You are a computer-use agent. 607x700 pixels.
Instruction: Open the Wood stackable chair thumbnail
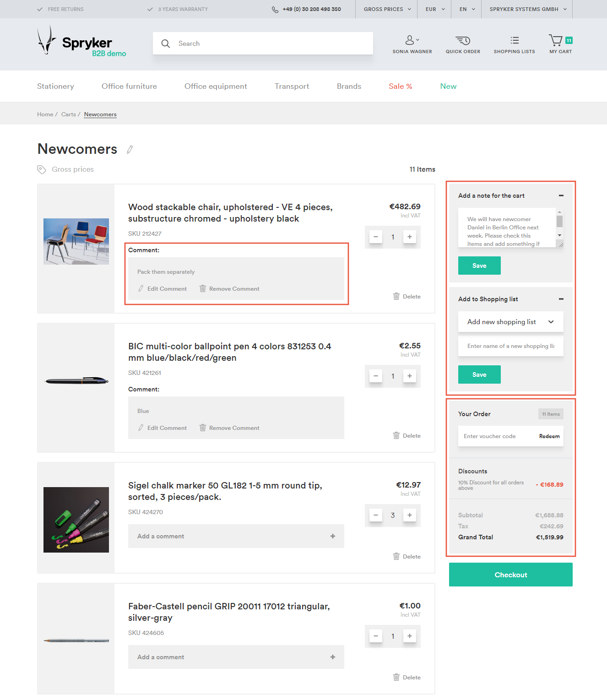coord(76,241)
